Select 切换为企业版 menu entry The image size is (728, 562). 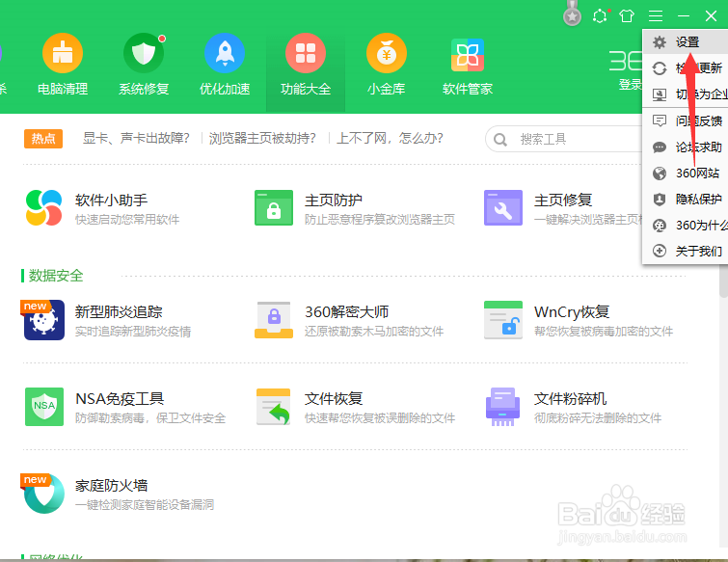(686, 94)
